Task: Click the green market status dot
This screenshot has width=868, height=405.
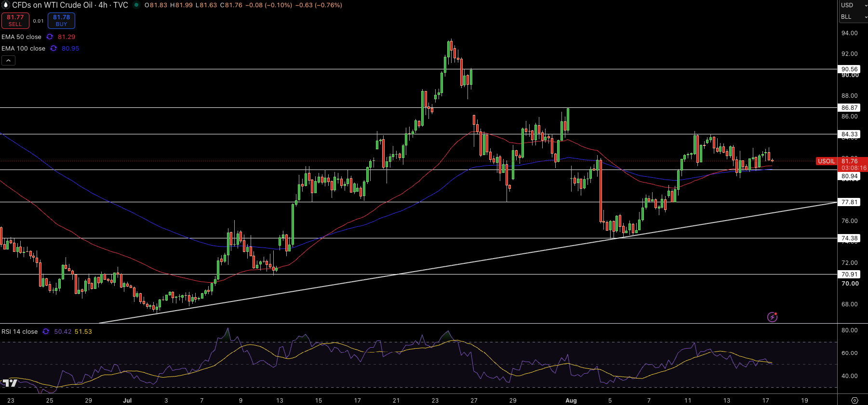Action: point(136,5)
